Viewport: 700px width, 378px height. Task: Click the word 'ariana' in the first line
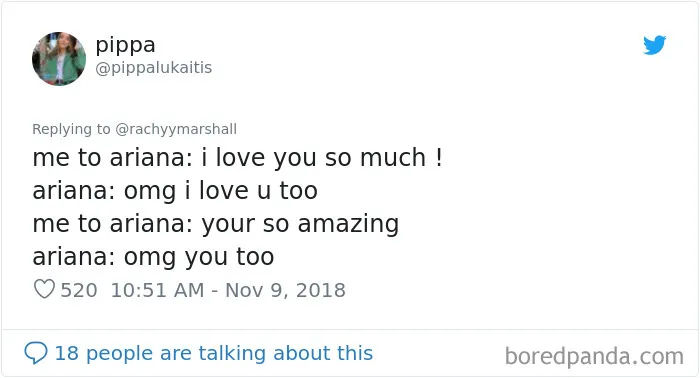tap(150, 158)
